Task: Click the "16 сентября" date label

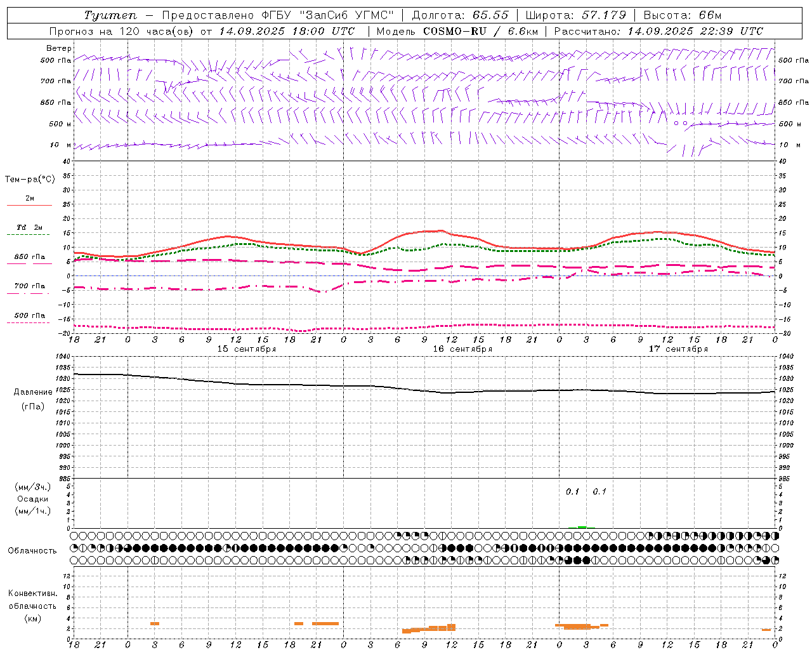Action: [462, 349]
